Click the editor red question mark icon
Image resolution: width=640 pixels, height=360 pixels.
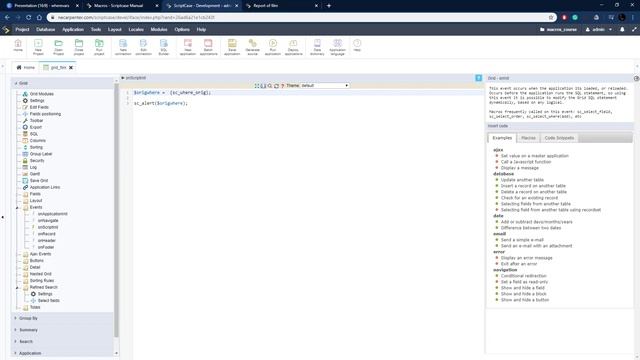[x=282, y=86]
